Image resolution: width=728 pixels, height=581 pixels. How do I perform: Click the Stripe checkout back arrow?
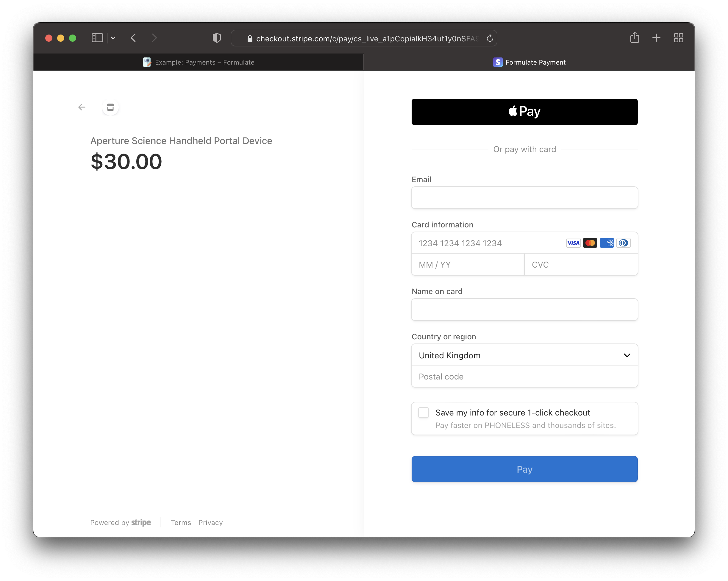click(82, 107)
